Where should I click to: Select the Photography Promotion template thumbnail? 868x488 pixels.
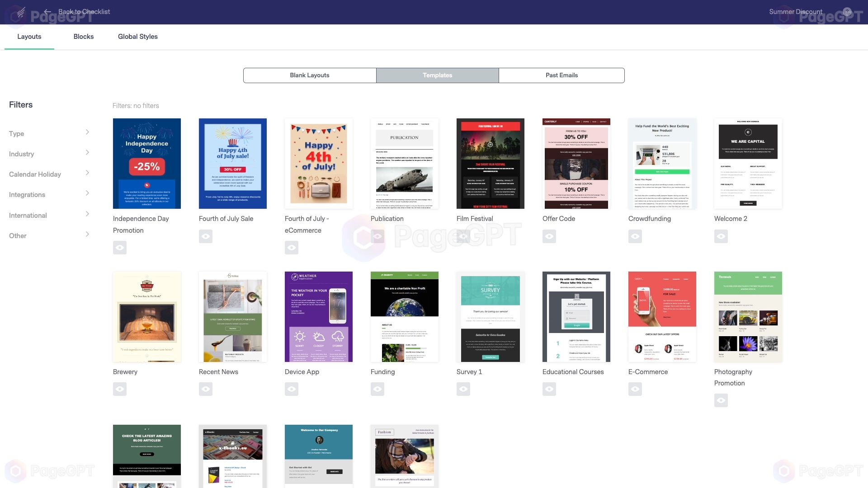click(x=748, y=316)
